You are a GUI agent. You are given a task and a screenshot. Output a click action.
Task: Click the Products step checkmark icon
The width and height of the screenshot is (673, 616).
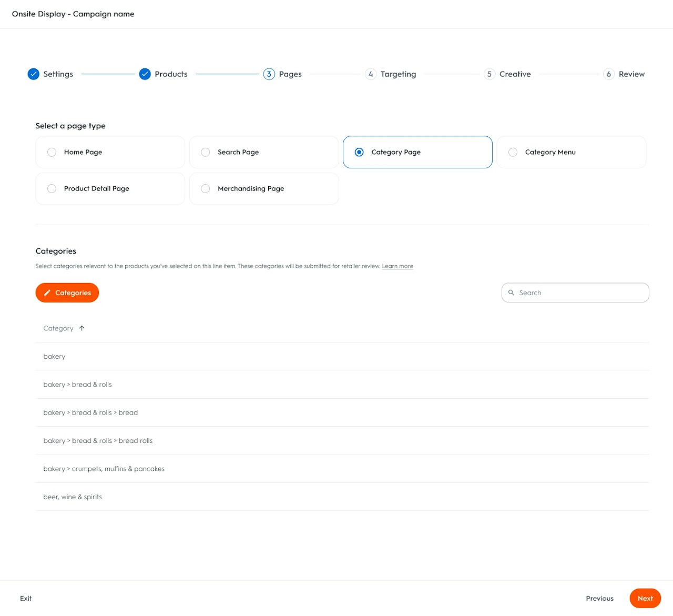[145, 74]
